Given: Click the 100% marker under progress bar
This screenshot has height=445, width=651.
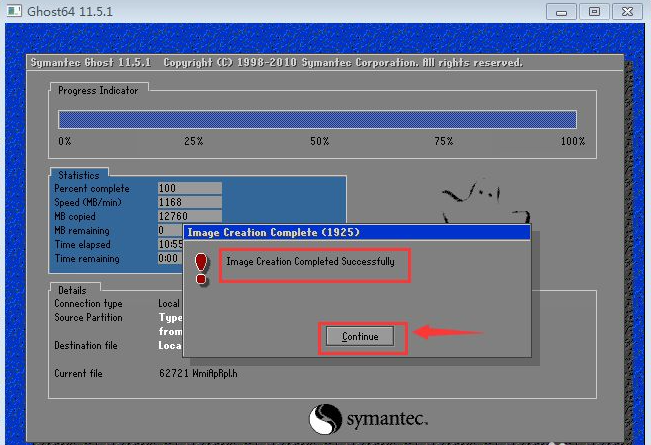Looking at the screenshot, I should click(x=572, y=141).
